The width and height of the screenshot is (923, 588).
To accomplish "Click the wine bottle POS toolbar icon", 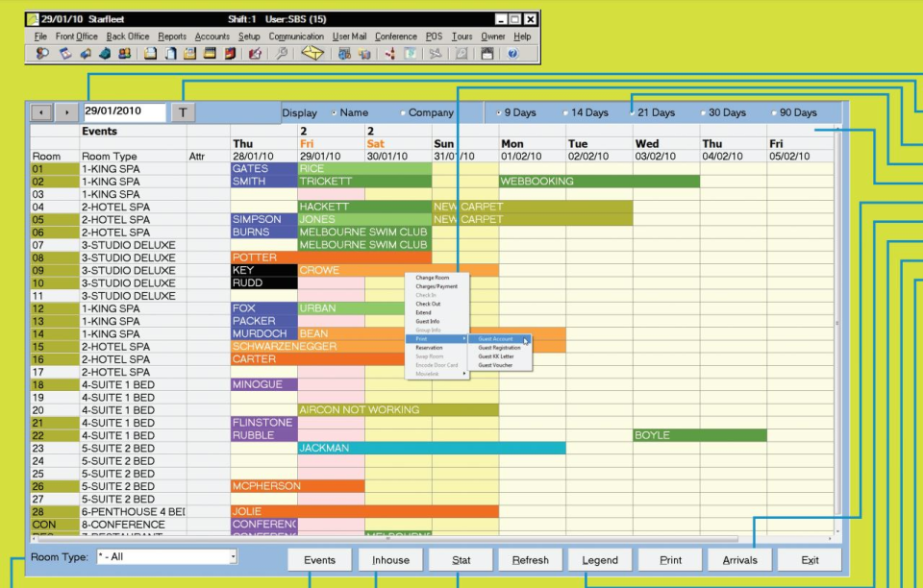I will [390, 54].
